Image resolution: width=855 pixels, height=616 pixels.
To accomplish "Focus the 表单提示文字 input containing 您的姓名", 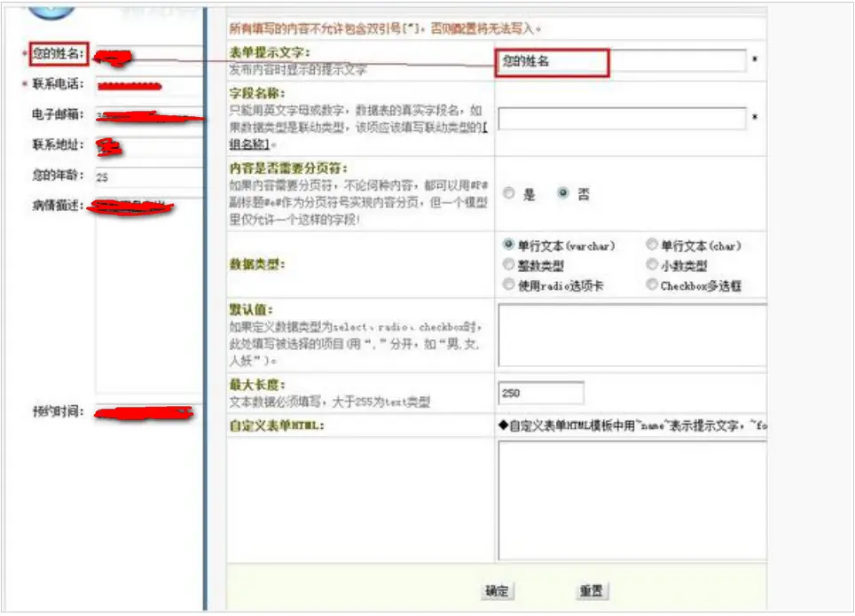I will tap(621, 61).
